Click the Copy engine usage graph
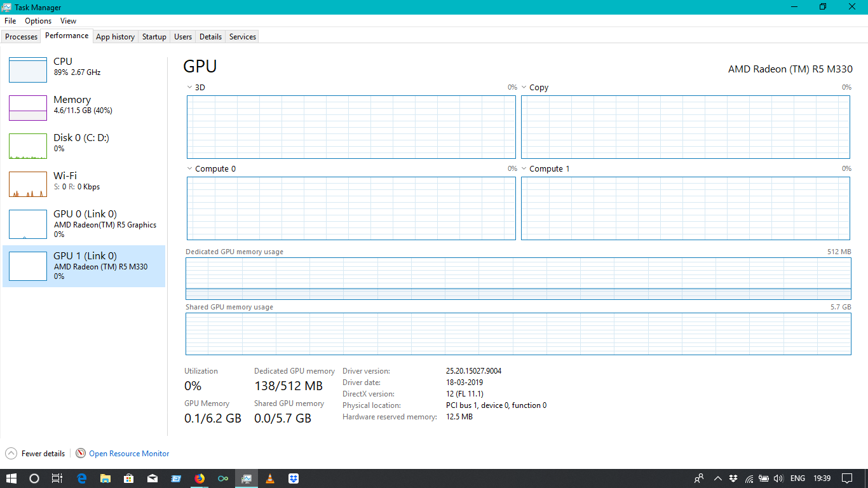Screen dimensions: 868x488 [x=686, y=127]
